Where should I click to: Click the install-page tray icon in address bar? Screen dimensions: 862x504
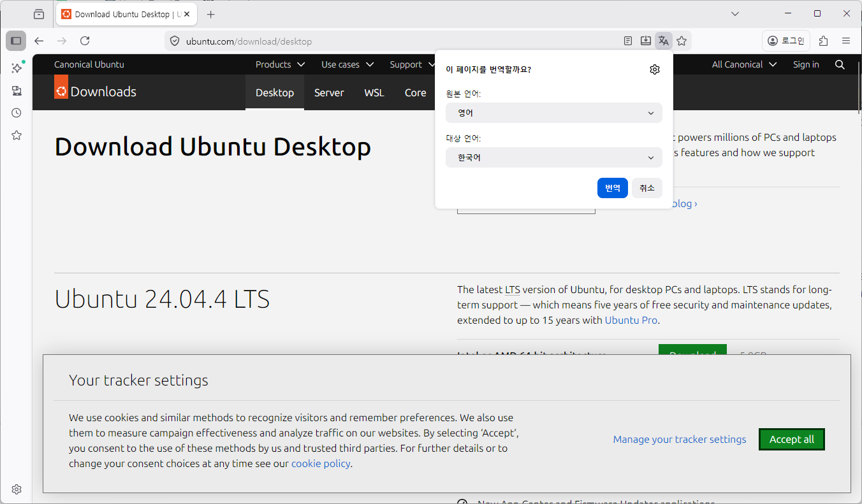pos(646,41)
